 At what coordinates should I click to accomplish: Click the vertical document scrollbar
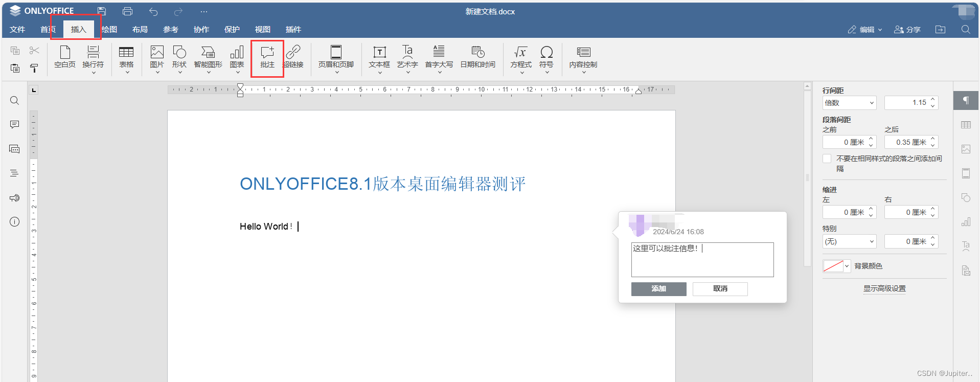[808, 179]
